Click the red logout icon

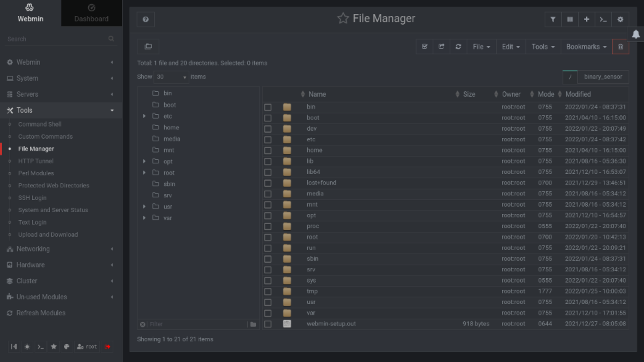(107, 347)
